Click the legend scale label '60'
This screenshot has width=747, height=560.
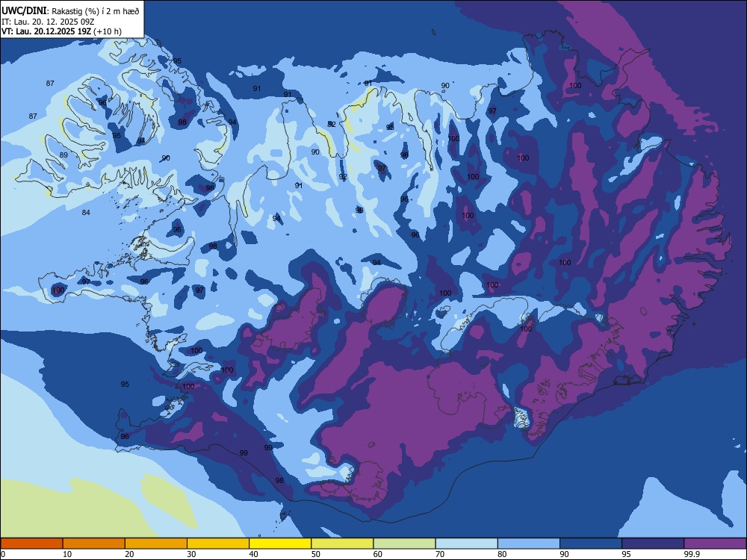pos(378,554)
